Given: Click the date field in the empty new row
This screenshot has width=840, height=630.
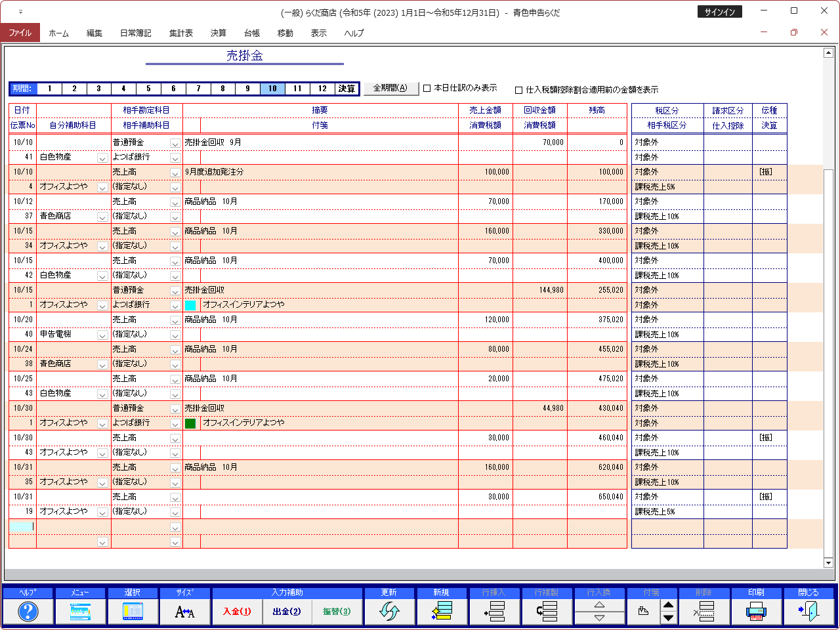Looking at the screenshot, I should [x=22, y=526].
